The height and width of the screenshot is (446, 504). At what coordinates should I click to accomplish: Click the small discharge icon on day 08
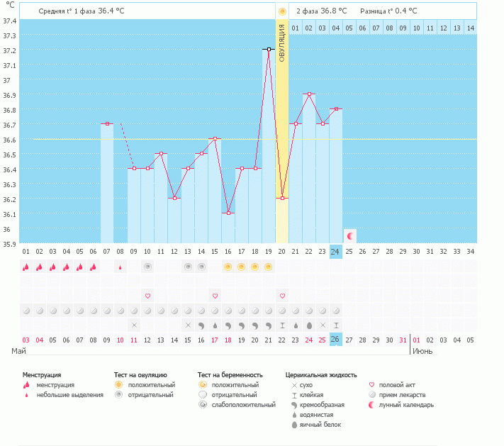(x=121, y=267)
